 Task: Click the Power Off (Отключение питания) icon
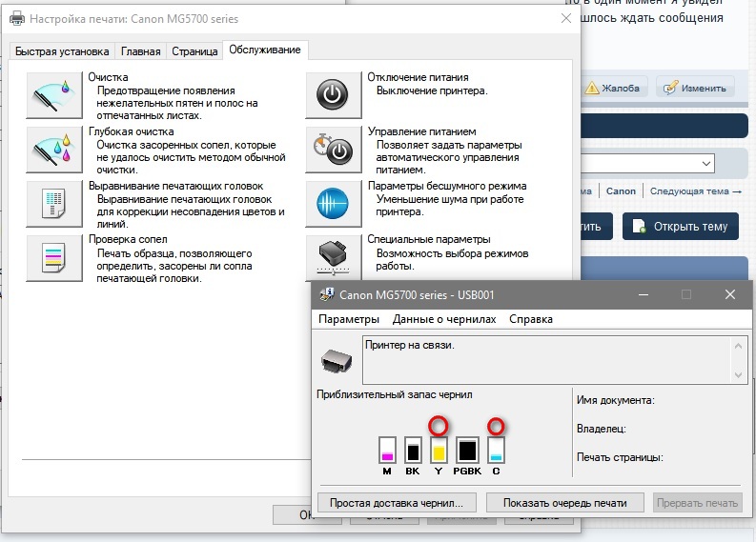pos(334,95)
